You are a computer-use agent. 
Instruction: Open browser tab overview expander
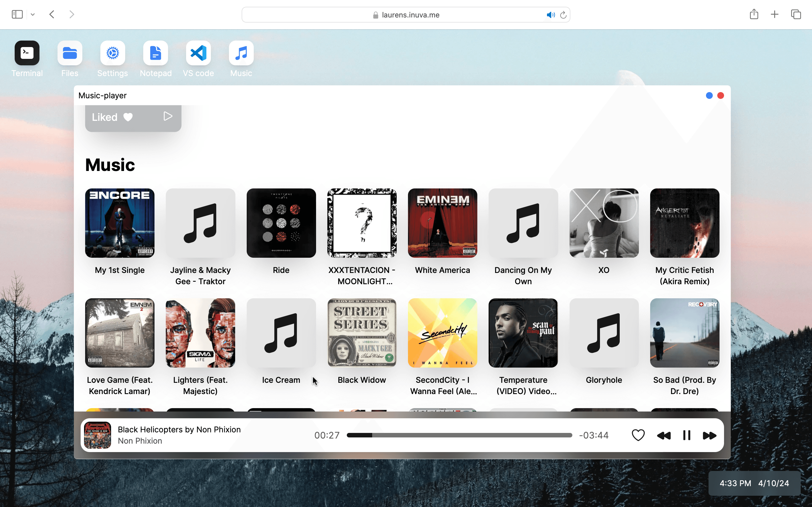(x=797, y=15)
